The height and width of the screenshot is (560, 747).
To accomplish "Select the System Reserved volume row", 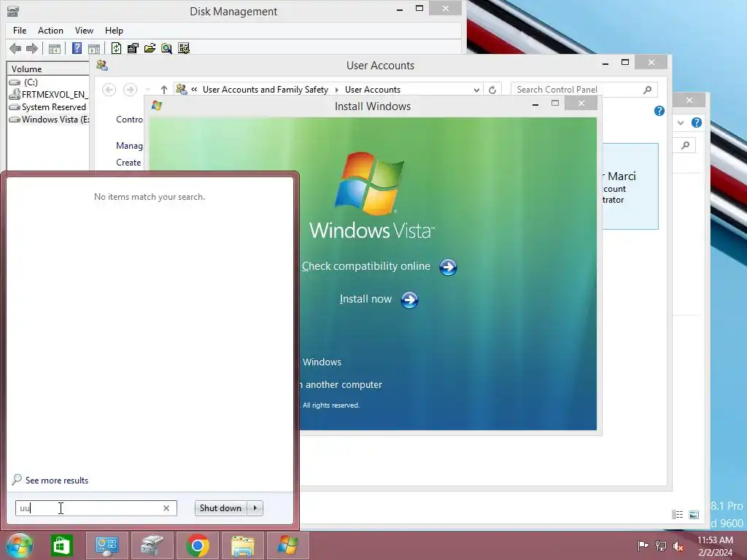I will coord(48,107).
